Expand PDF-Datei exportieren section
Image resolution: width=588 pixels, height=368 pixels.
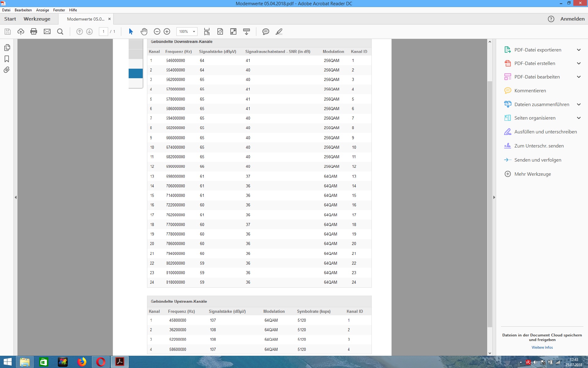pyautogui.click(x=579, y=50)
